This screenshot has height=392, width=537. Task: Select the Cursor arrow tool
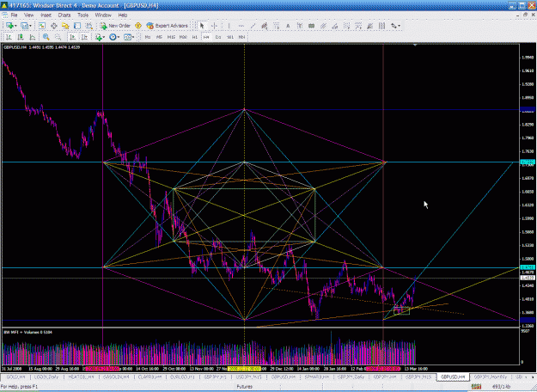202,26
